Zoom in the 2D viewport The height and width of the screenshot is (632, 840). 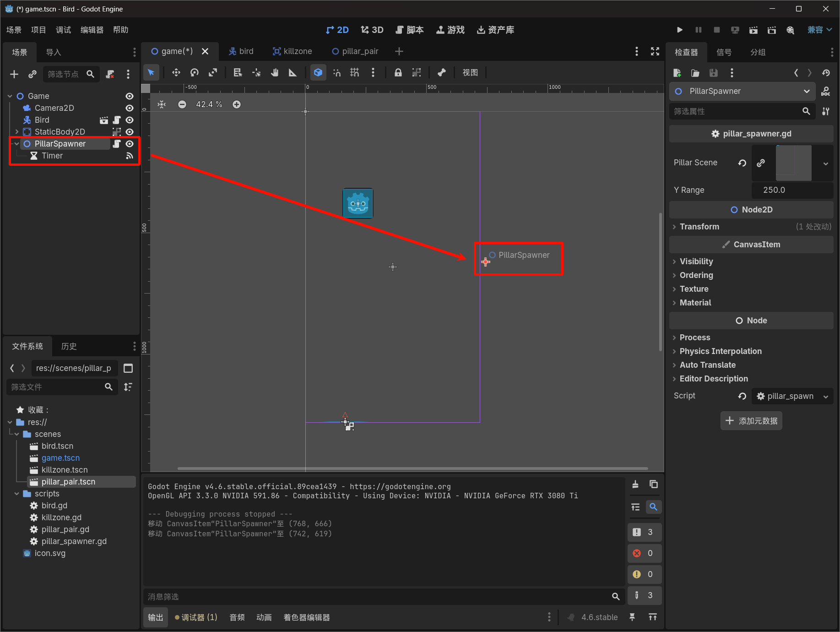pos(237,104)
